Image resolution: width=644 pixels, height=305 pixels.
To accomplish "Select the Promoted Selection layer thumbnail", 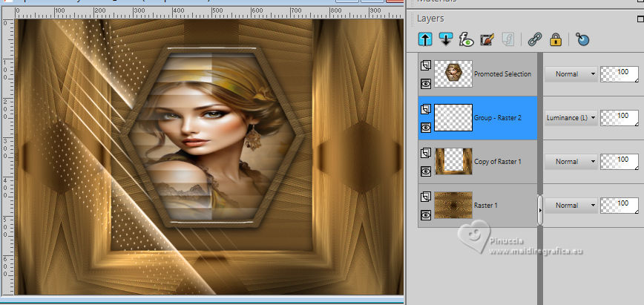I will coord(453,74).
